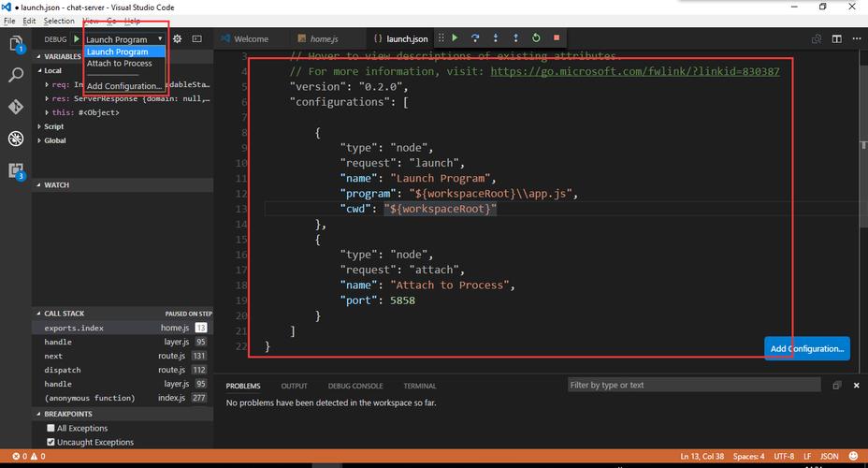The height and width of the screenshot is (468, 868).
Task: Open the Search view in activity bar
Action: 16,75
